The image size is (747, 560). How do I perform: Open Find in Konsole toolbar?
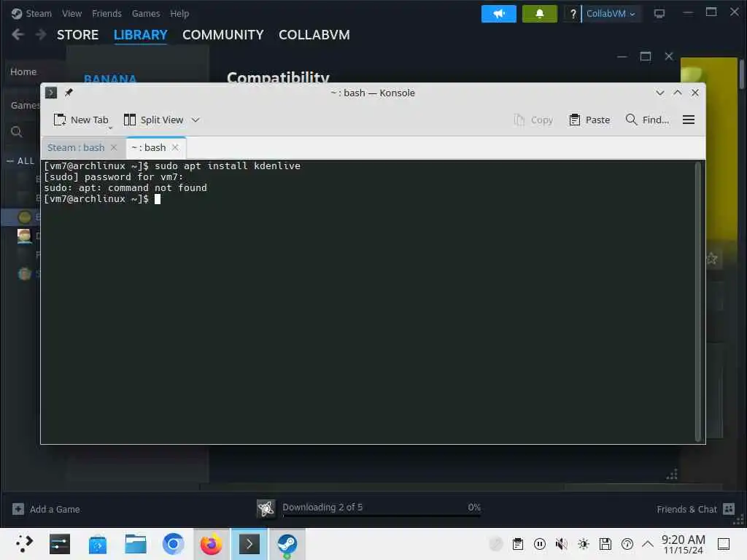[647, 120]
